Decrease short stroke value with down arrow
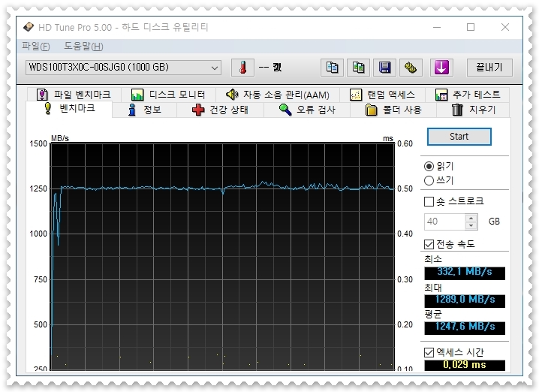The width and height of the screenshot is (539, 392). click(471, 225)
